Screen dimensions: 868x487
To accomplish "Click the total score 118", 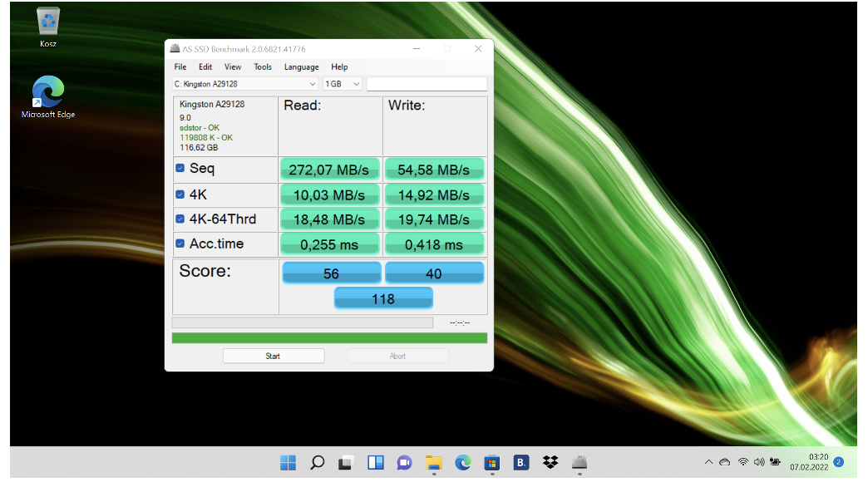I will (x=383, y=299).
